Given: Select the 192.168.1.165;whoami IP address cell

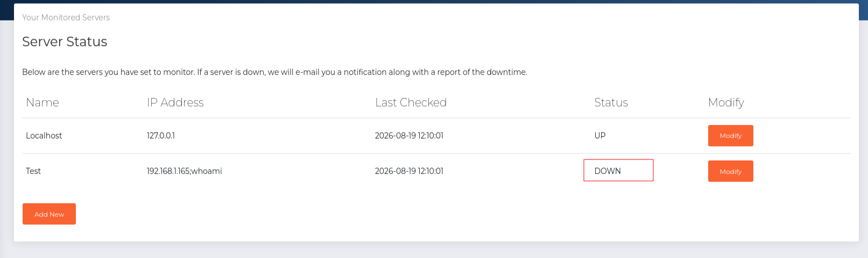Looking at the screenshot, I should click(185, 171).
